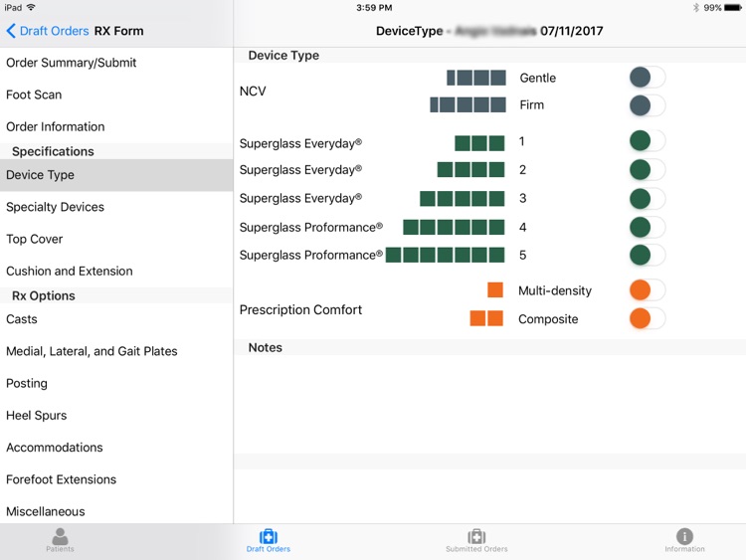The width and height of the screenshot is (746, 560).
Task: Click the NCV Gentle stiffness bar
Action: coord(475,78)
